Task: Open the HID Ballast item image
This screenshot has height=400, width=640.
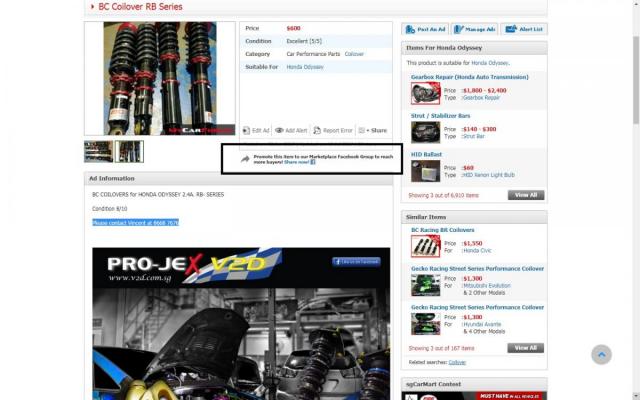Action: click(424, 170)
